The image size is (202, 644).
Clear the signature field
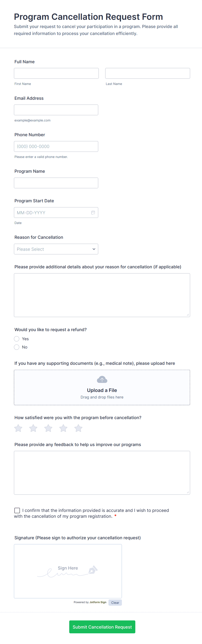pos(115,603)
